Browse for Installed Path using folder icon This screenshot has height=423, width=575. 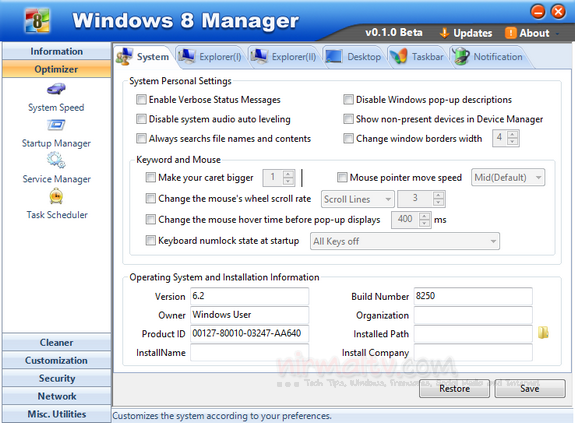(543, 332)
